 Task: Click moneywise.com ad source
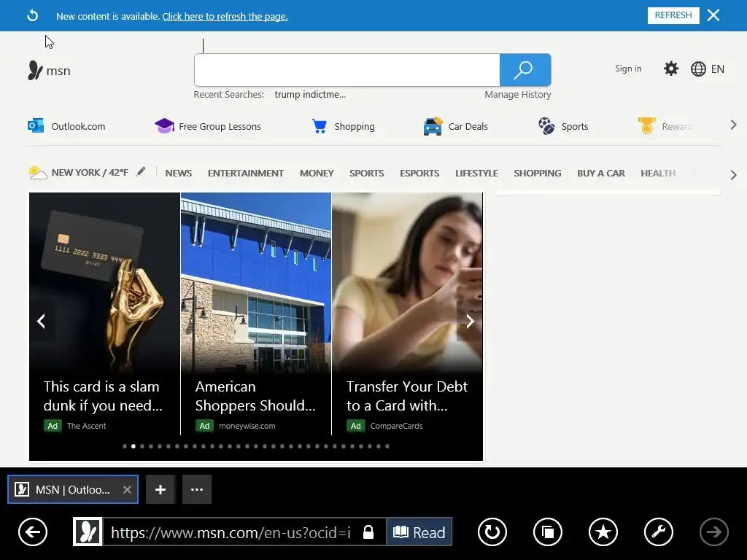247,426
